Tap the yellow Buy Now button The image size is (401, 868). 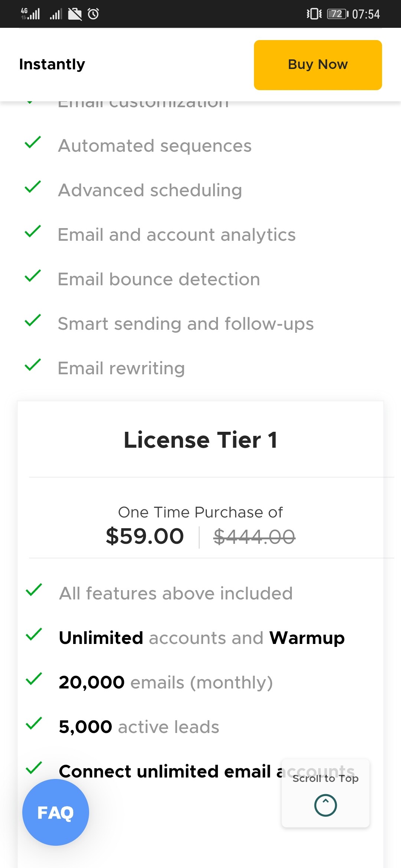(x=318, y=65)
